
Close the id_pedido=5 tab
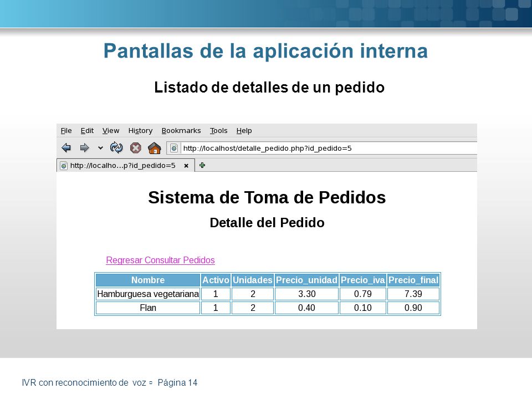tap(186, 166)
